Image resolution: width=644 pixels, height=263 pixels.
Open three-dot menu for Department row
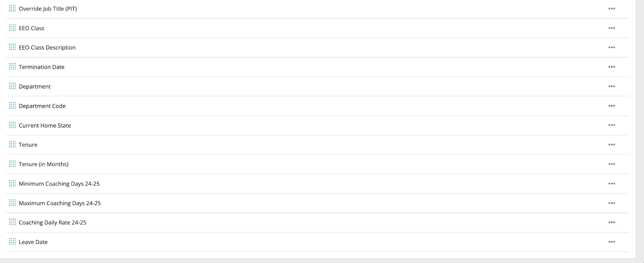[x=611, y=86]
